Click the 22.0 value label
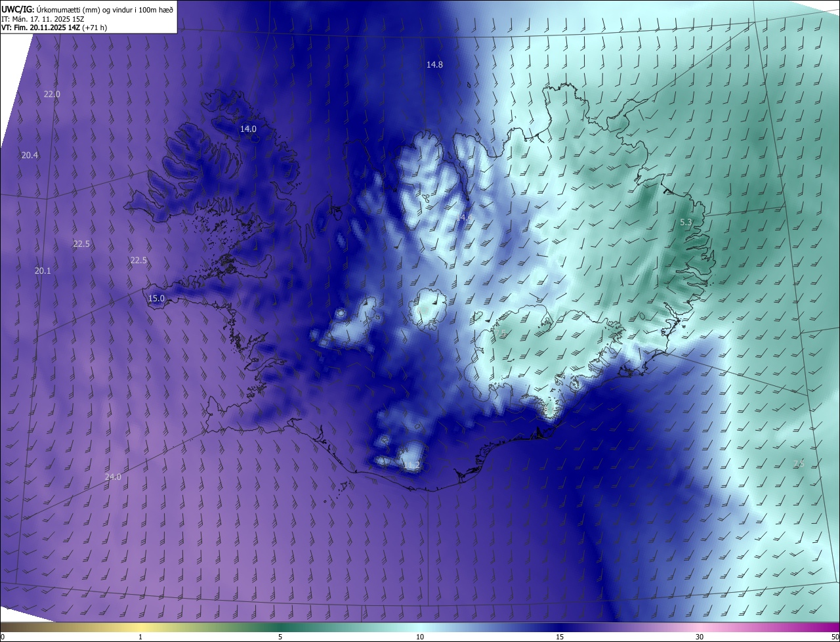 [x=52, y=94]
